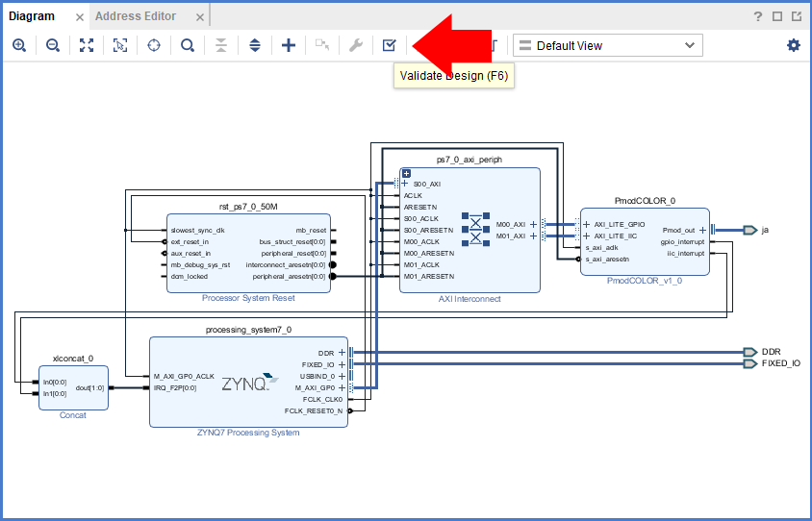This screenshot has width=812, height=521.
Task: Open the diagram Search tool
Action: coord(188,45)
